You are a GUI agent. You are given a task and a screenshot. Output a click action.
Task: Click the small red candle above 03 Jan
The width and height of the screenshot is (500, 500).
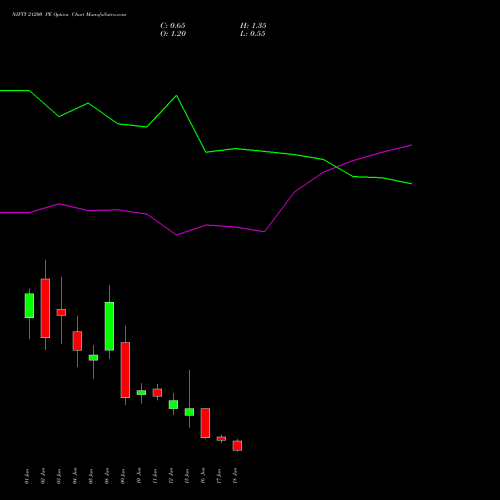coord(61,312)
